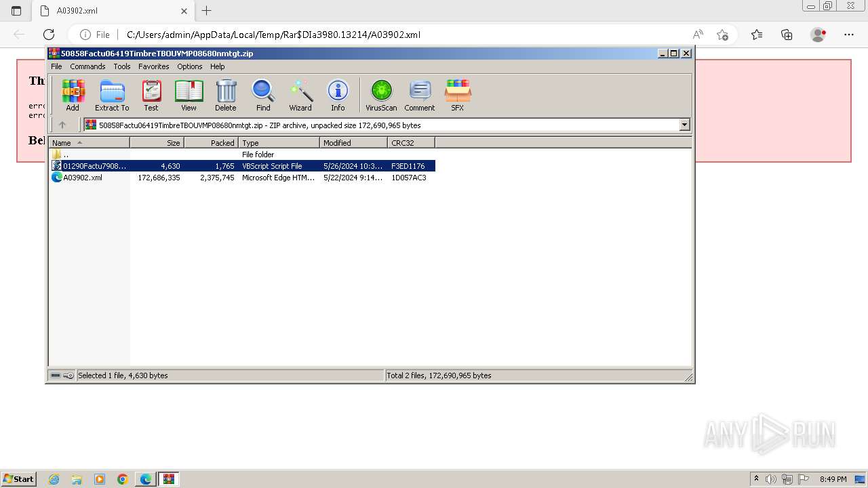Image resolution: width=868 pixels, height=488 pixels.
Task: Click the key icon in WinRAR status bar
Action: click(x=68, y=375)
